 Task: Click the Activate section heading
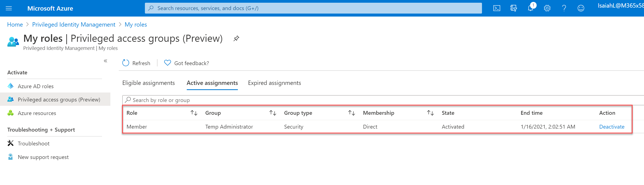coord(17,72)
